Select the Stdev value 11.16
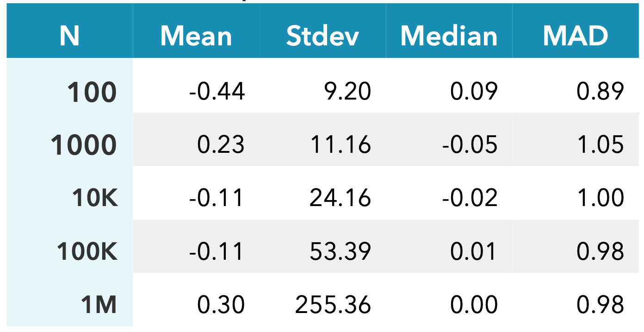Image resolution: width=644 pixels, height=332 pixels. [340, 145]
